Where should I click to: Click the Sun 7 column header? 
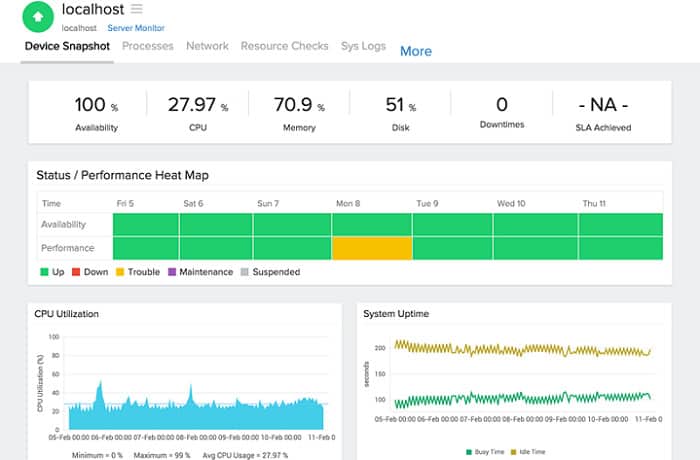tap(268, 204)
